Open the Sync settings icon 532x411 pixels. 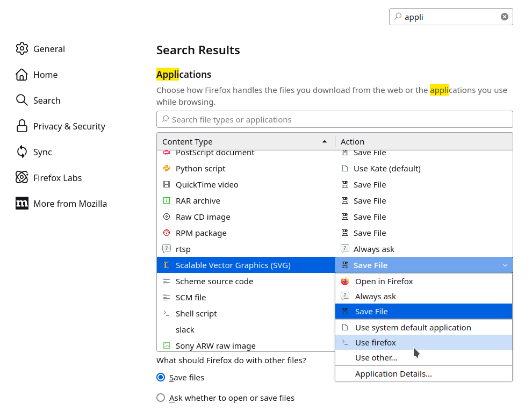tap(21, 152)
